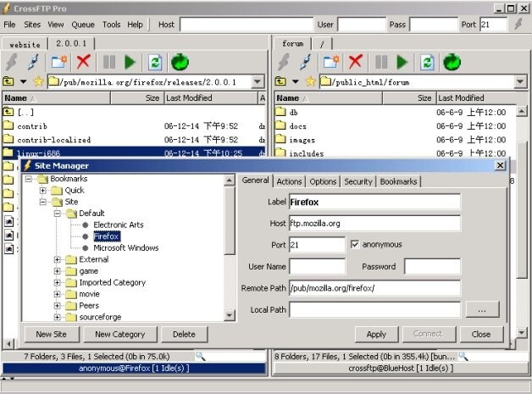Collapse the Site folder in the tree
The width and height of the screenshot is (532, 394).
pos(42,202)
